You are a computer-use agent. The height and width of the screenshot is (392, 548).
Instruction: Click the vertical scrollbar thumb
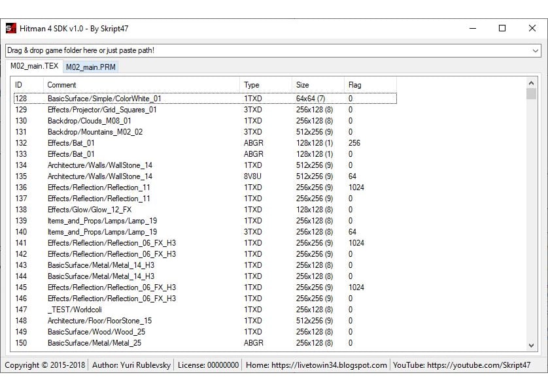pyautogui.click(x=531, y=94)
